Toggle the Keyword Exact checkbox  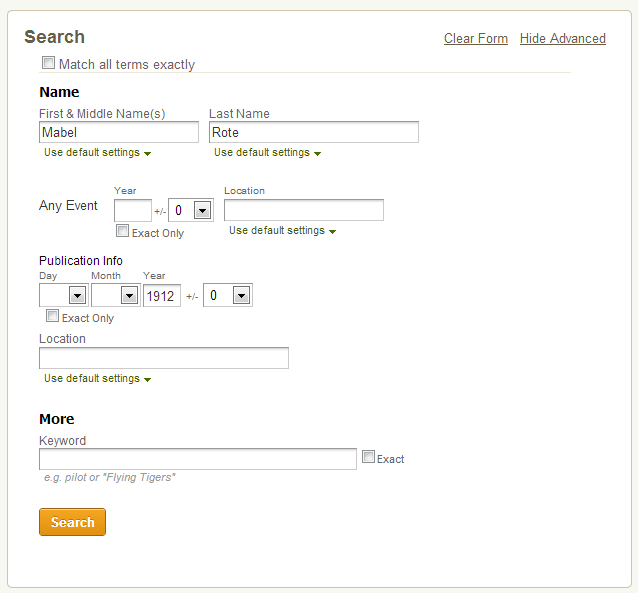(x=368, y=457)
